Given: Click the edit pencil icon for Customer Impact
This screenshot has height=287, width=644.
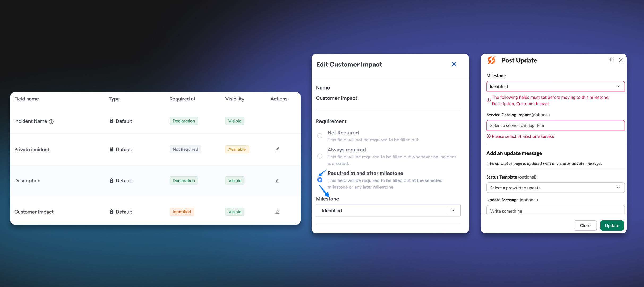Looking at the screenshot, I should coord(278,212).
